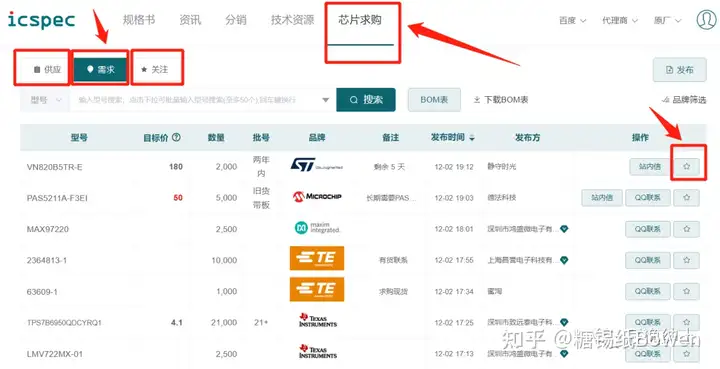This screenshot has height=369, width=720.
Task: Click 站内信 for PAS5211A-F3EI
Action: pyautogui.click(x=602, y=198)
